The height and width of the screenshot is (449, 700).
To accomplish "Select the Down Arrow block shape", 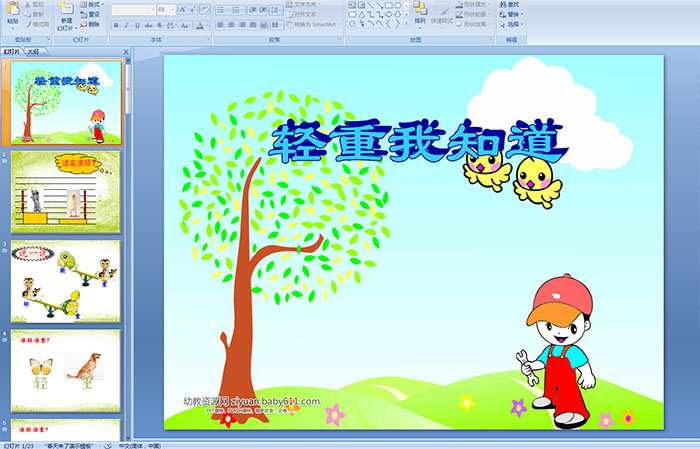I will [x=397, y=14].
